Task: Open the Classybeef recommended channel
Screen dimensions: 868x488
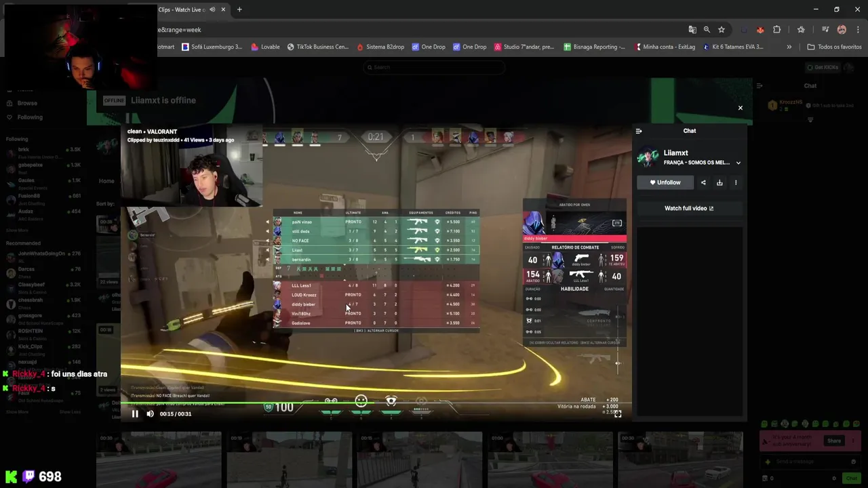Action: tap(43, 287)
